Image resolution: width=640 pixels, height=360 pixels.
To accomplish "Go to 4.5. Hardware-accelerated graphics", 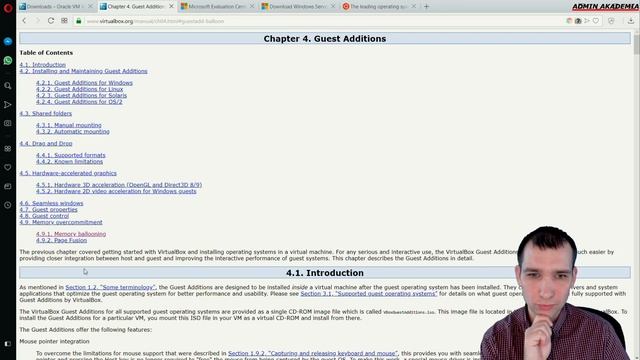I will pyautogui.click(x=68, y=173).
